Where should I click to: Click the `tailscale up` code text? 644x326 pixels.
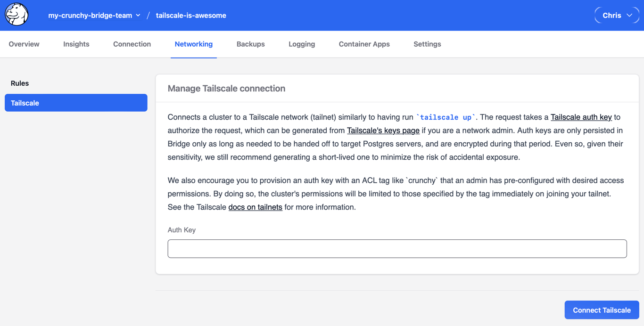pyautogui.click(x=446, y=117)
